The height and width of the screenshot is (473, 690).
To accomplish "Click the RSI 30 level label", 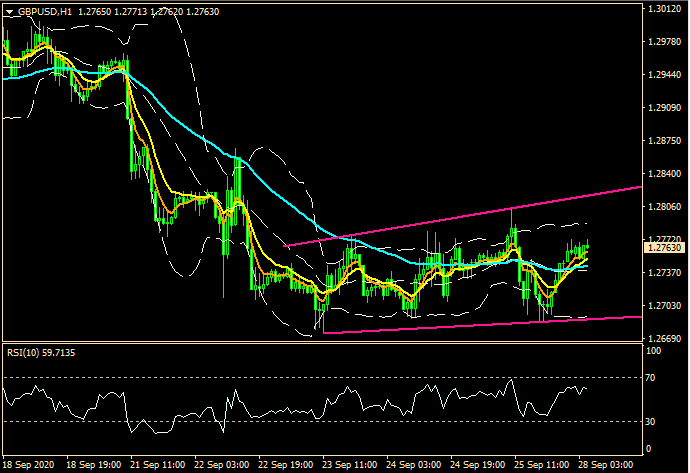I will click(x=653, y=421).
